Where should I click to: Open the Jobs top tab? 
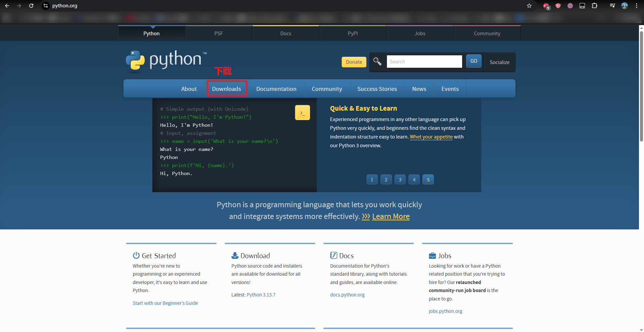point(420,33)
